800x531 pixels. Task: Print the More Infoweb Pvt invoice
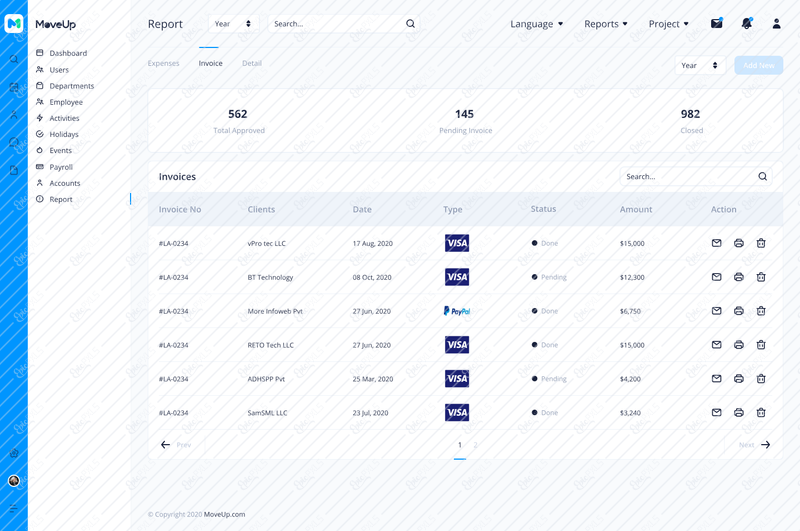click(x=739, y=311)
